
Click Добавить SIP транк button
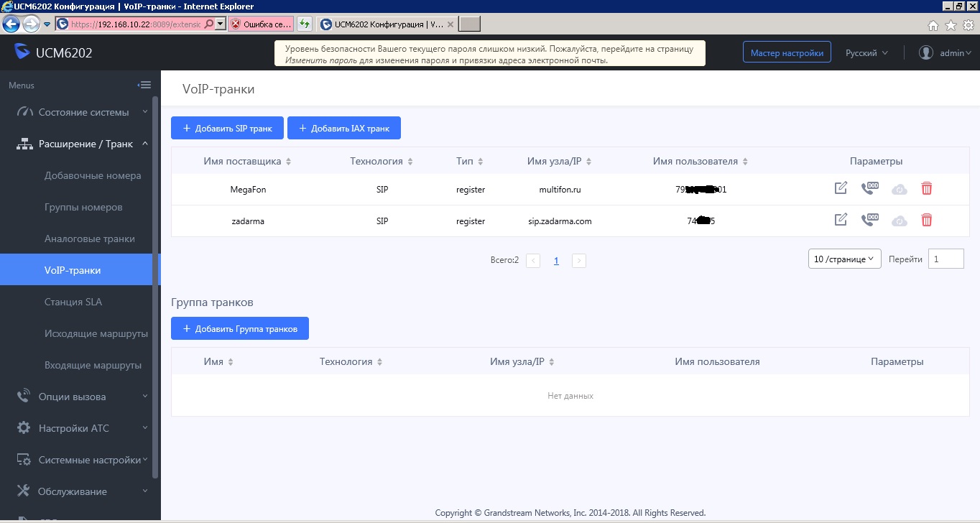click(x=227, y=128)
